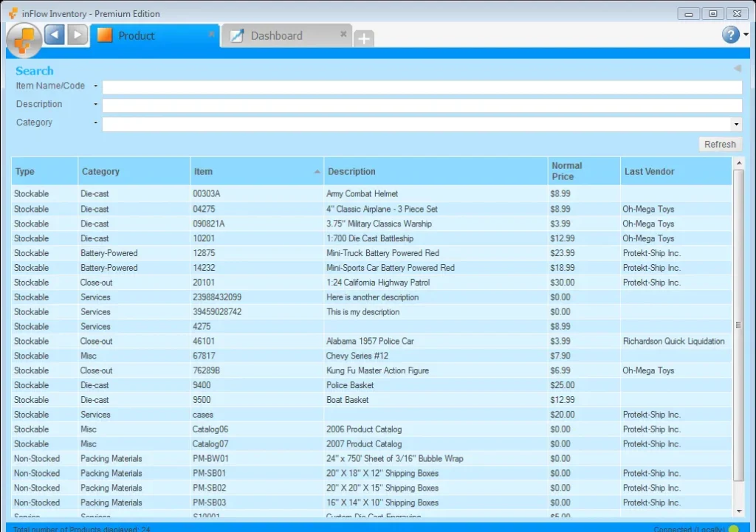Select Mini-Truck Battery Powered Red row
Viewport: 756px width, 532px height.
click(x=371, y=253)
